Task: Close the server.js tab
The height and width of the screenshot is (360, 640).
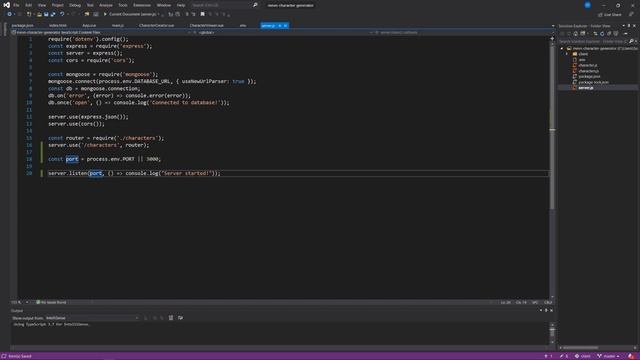Action: 285,25
